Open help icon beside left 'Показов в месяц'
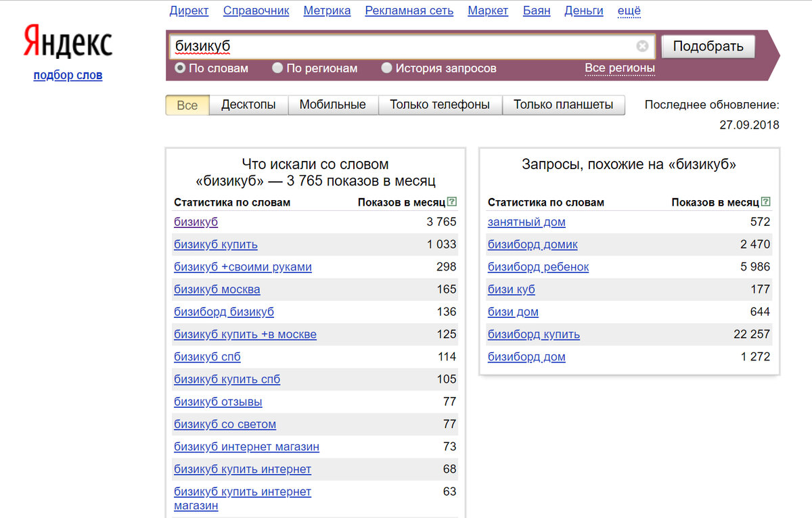 pyautogui.click(x=452, y=202)
